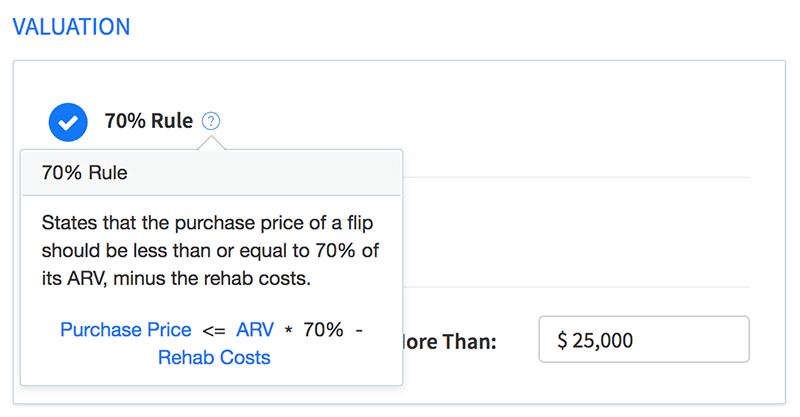Click the bold 70% Rule label
The image size is (800, 417).
pyautogui.click(x=149, y=121)
